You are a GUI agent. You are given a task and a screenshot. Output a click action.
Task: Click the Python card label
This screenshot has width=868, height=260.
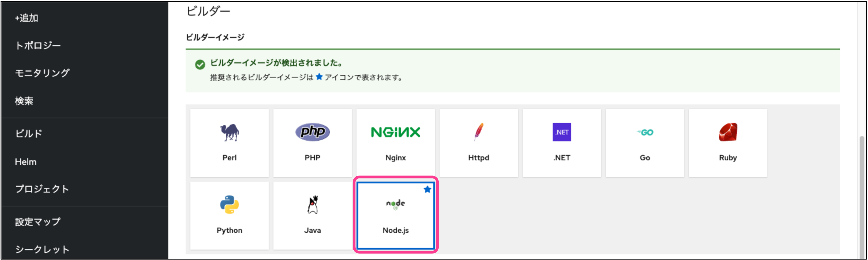tap(229, 230)
